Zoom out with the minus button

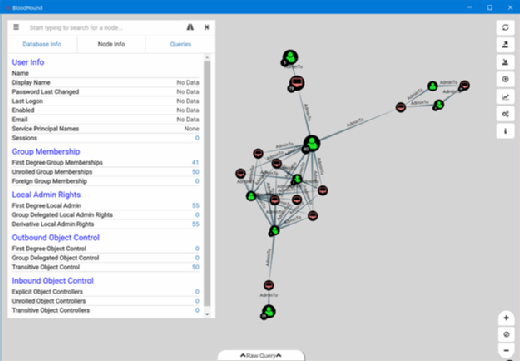point(506,350)
